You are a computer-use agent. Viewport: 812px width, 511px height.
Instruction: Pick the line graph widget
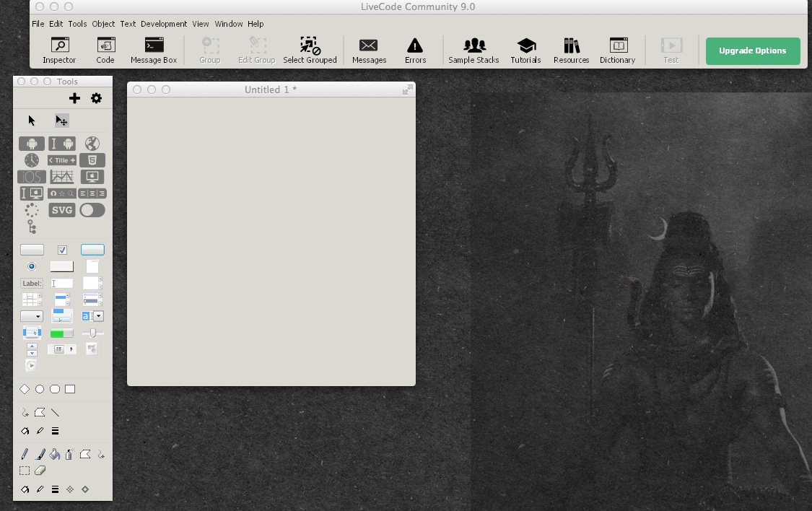click(x=62, y=177)
